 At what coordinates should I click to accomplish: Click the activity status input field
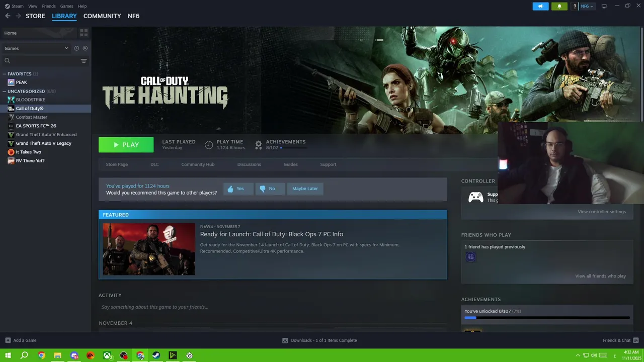(x=272, y=307)
